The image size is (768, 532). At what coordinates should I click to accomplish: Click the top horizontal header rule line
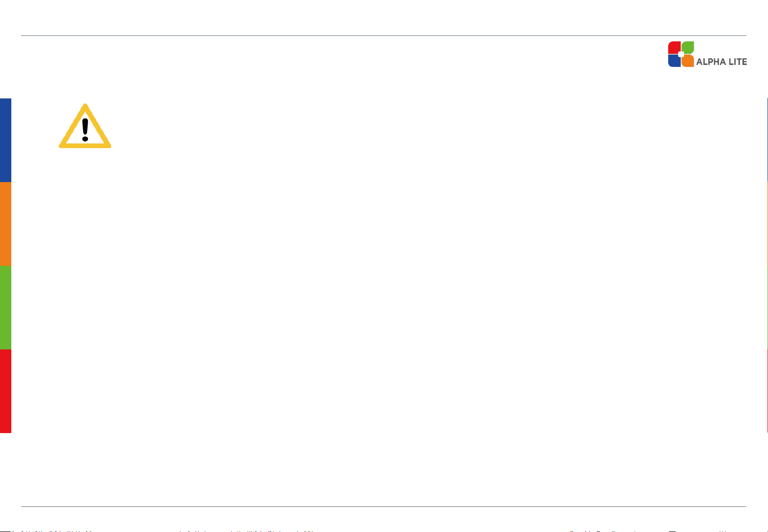(384, 35)
